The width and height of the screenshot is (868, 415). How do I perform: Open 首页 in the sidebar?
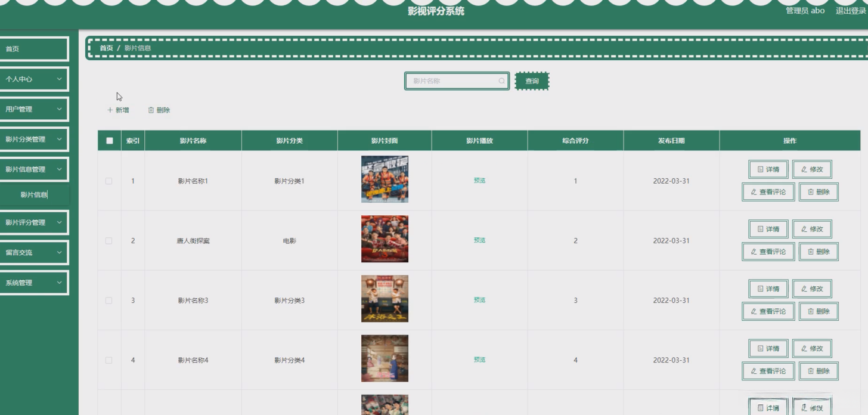pos(33,49)
